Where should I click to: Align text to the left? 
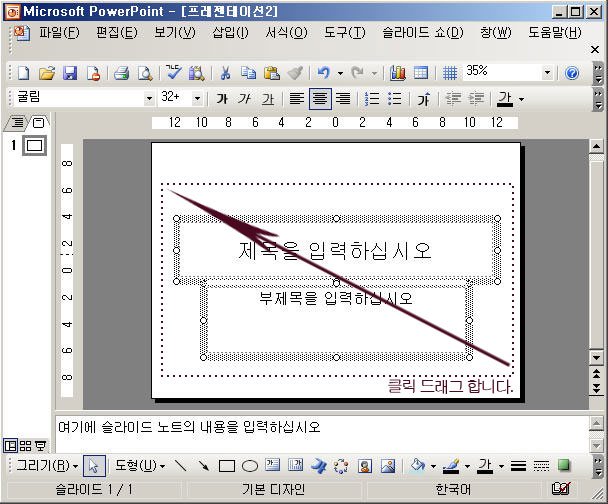pos(297,99)
